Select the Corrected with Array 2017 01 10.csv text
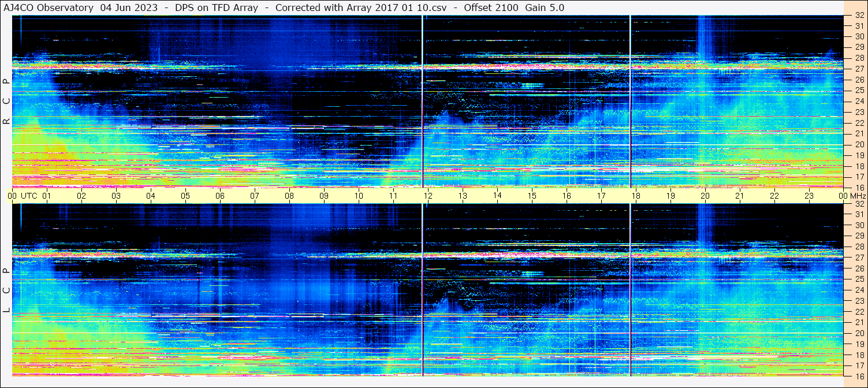 pos(361,8)
